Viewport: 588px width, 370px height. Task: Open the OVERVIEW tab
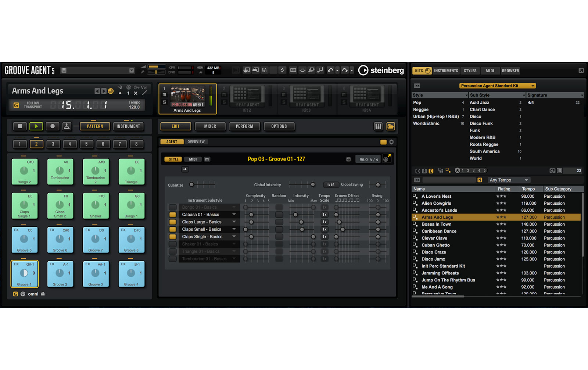pos(196,142)
